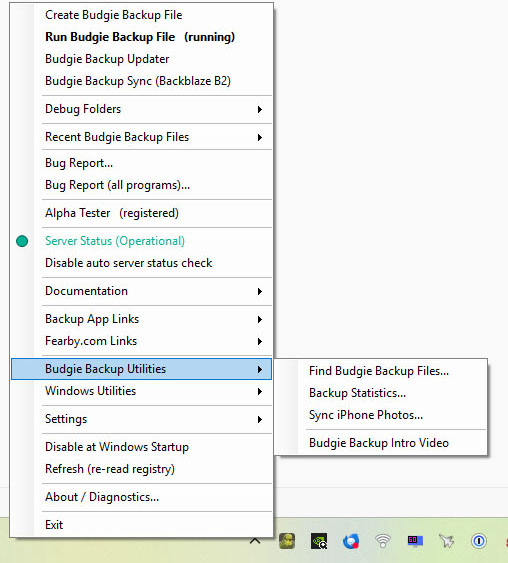Open the Windows Utilities entry

(141, 391)
